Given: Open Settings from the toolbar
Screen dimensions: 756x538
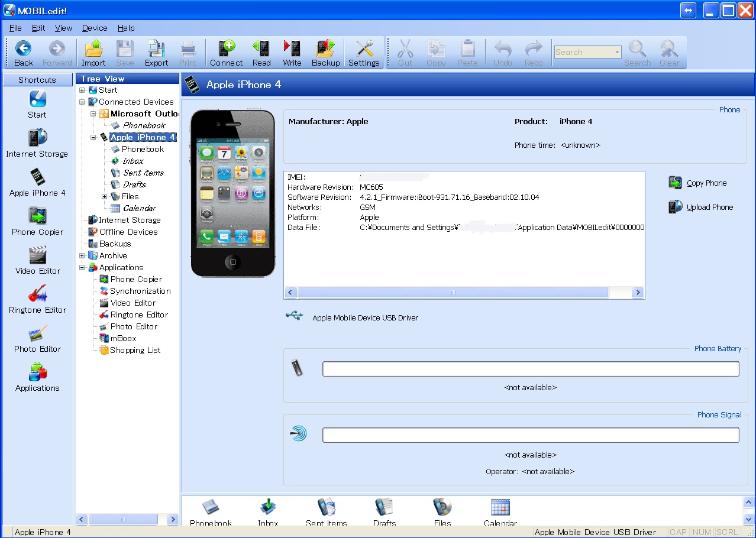Looking at the screenshot, I should 364,53.
